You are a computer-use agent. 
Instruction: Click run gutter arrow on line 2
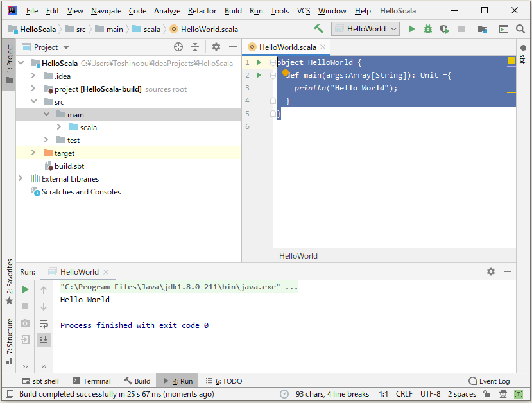259,75
